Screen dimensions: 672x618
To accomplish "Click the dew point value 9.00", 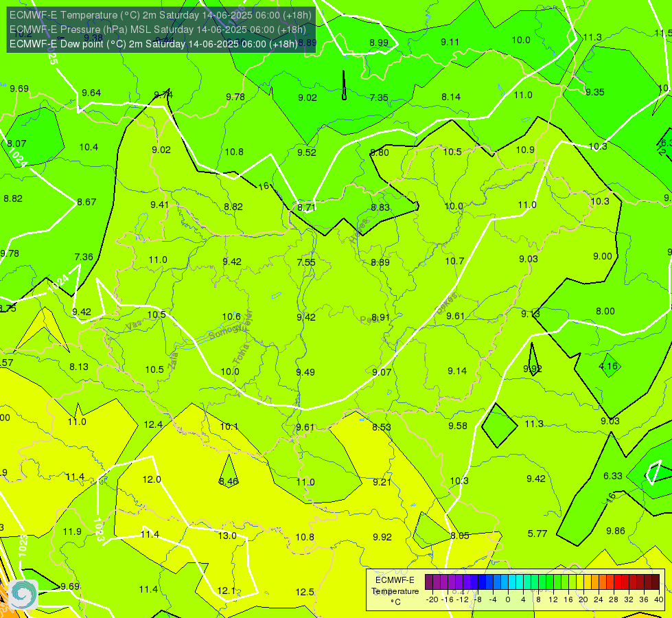I will tap(603, 256).
